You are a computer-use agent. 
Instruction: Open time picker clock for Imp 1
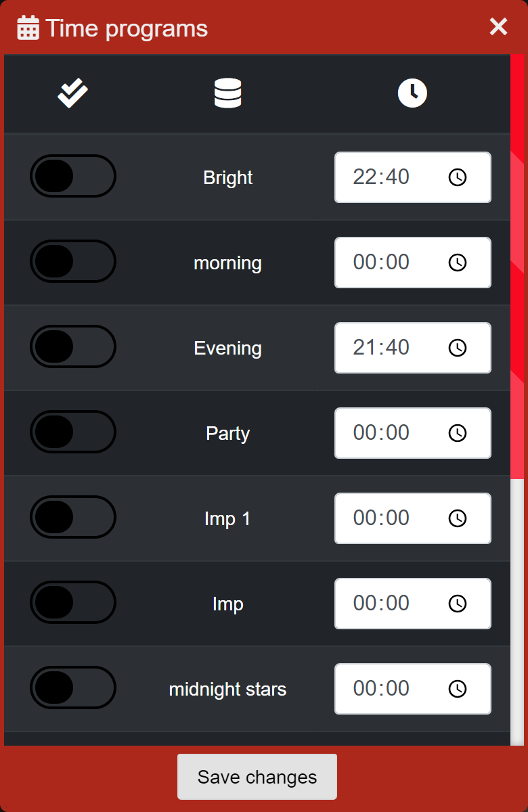point(458,518)
